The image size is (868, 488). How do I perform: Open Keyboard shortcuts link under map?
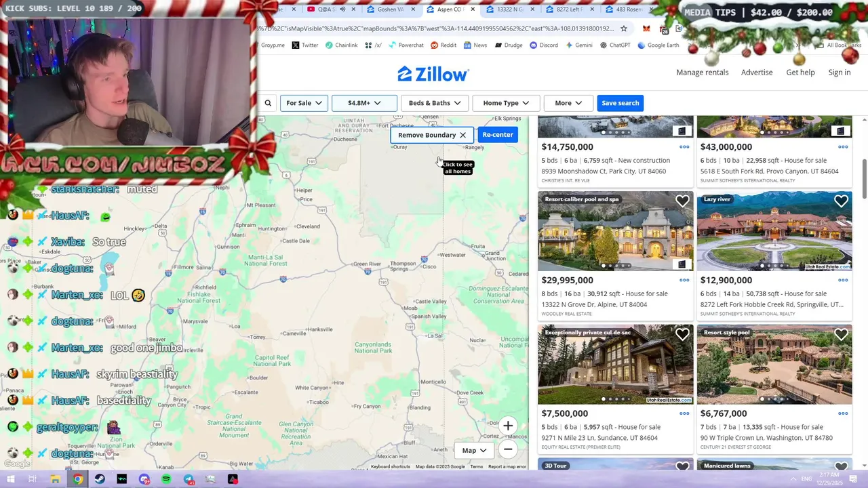391,467
